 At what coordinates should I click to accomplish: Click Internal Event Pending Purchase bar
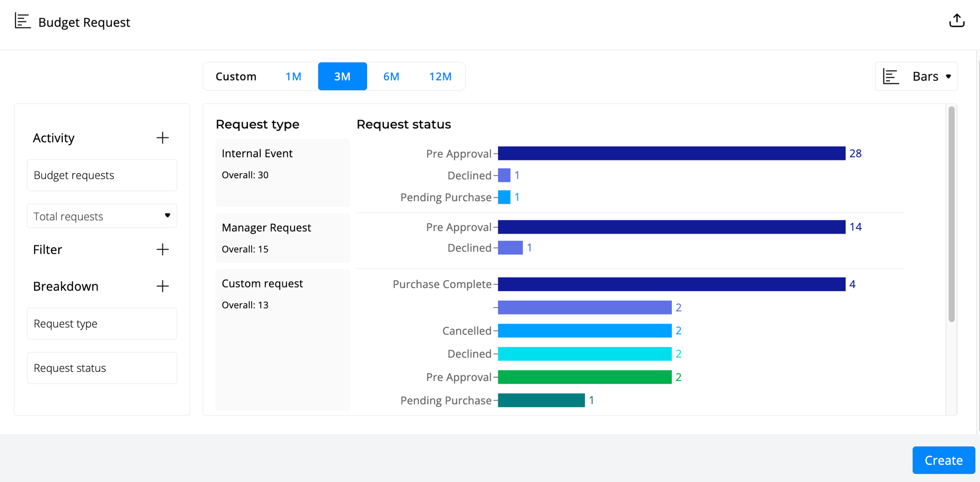pos(504,197)
